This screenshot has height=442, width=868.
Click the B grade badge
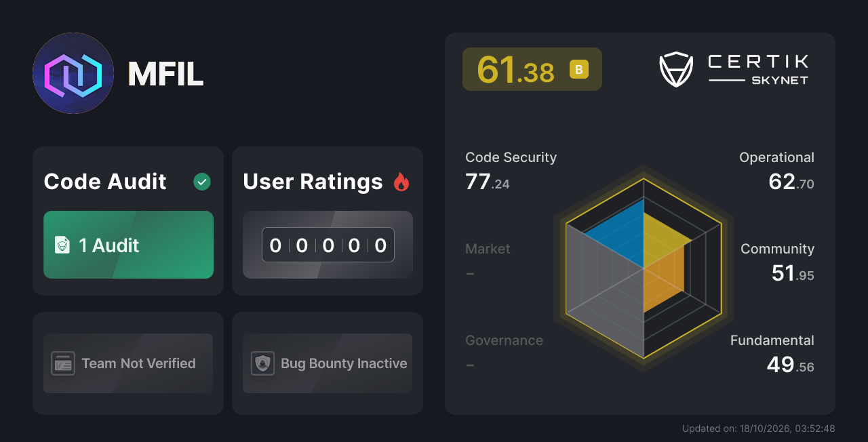click(x=579, y=69)
